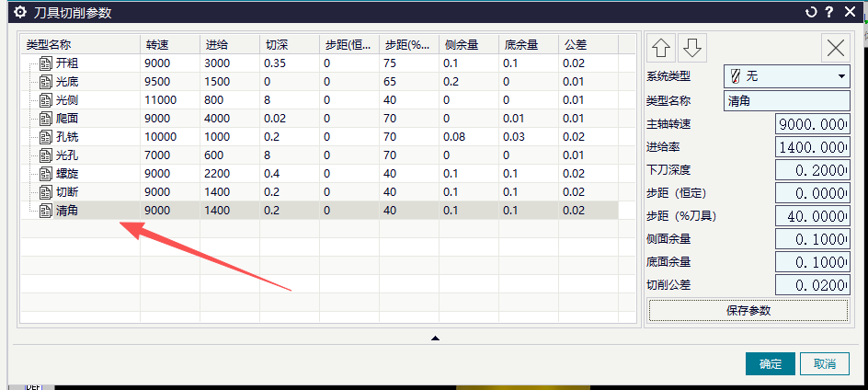
Task: Click the document icon beside 光侧
Action: point(45,99)
